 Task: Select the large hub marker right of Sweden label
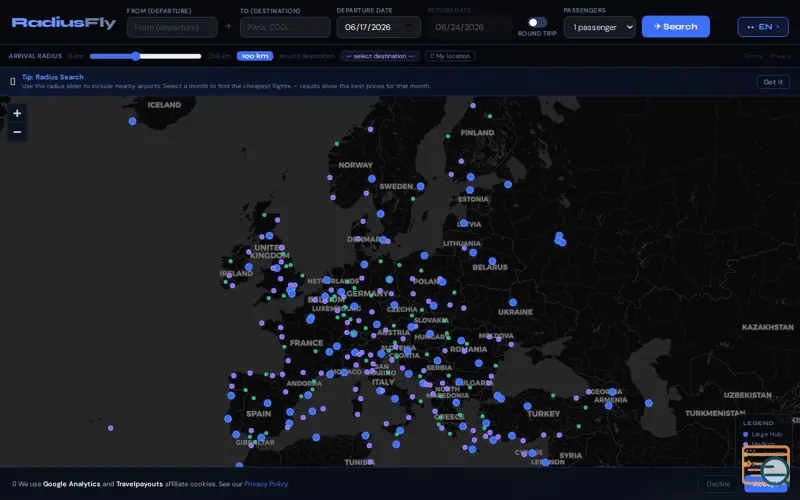coord(420,187)
